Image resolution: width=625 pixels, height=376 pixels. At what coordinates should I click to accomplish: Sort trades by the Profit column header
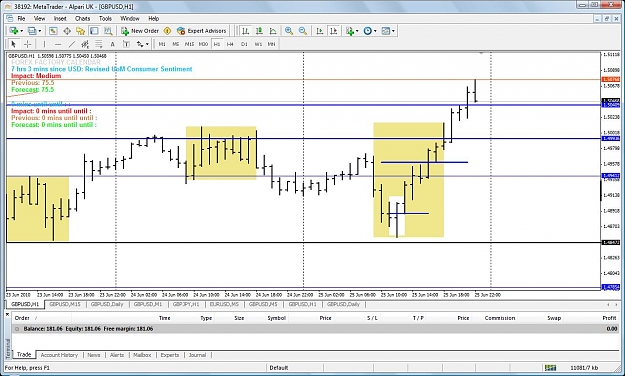[609, 318]
